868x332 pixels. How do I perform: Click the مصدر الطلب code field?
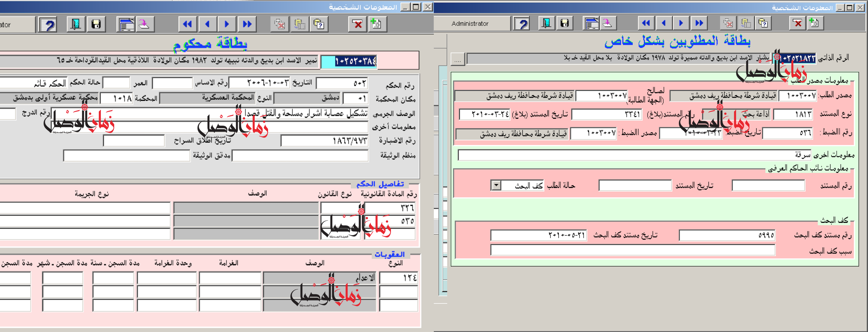click(797, 96)
